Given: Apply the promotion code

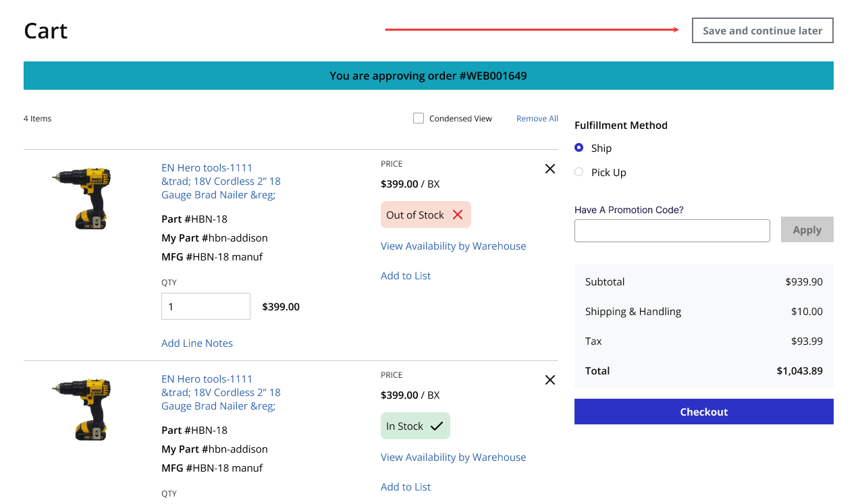Looking at the screenshot, I should (807, 229).
